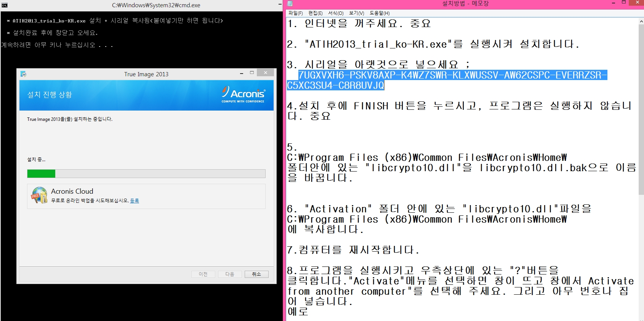Close the Notepad window
The height and width of the screenshot is (321, 644).
(x=637, y=3)
